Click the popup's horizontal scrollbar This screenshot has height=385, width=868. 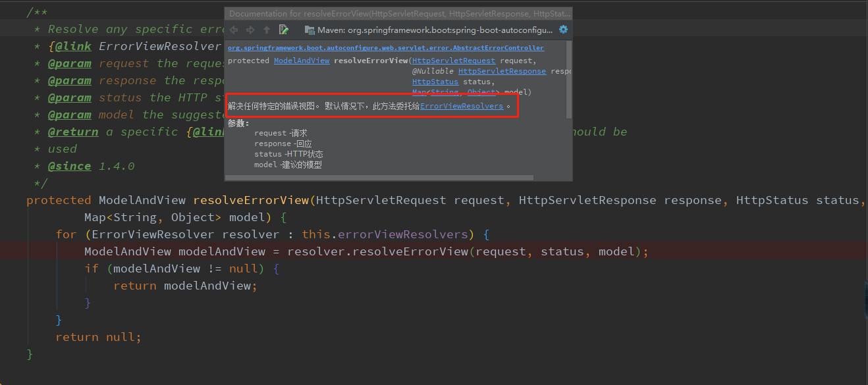coord(379,177)
